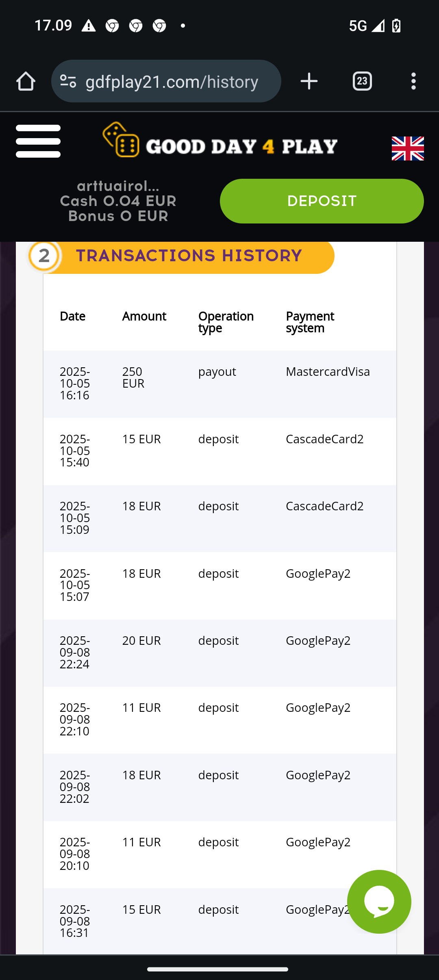This screenshot has width=439, height=980.
Task: Select the 250 EUR payout row
Action: click(220, 384)
